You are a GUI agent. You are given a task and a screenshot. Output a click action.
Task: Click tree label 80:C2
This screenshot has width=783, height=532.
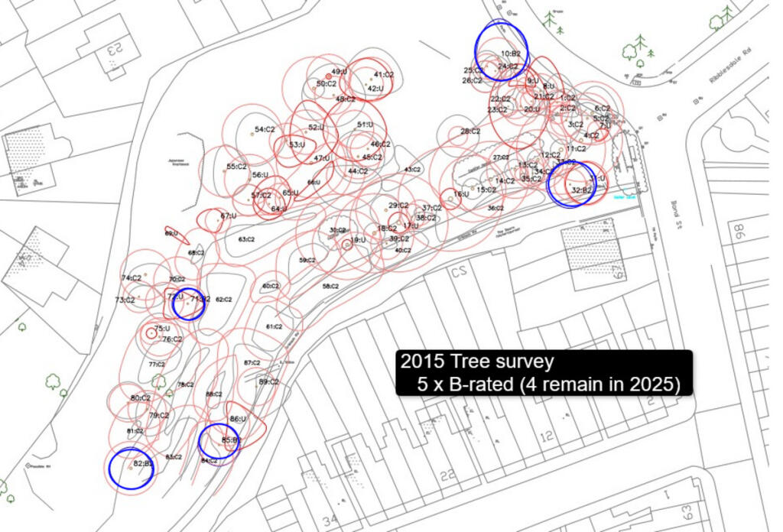pos(140,398)
